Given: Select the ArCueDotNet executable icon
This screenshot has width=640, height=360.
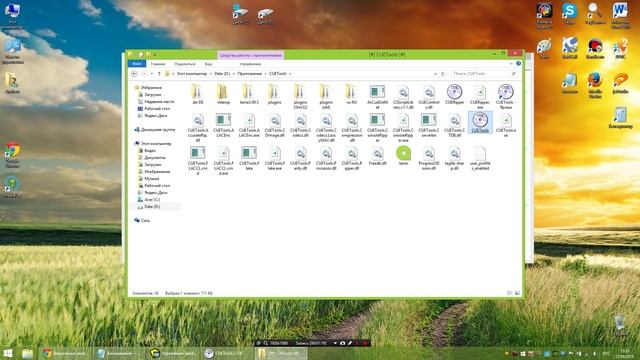Looking at the screenshot, I should [x=377, y=97].
